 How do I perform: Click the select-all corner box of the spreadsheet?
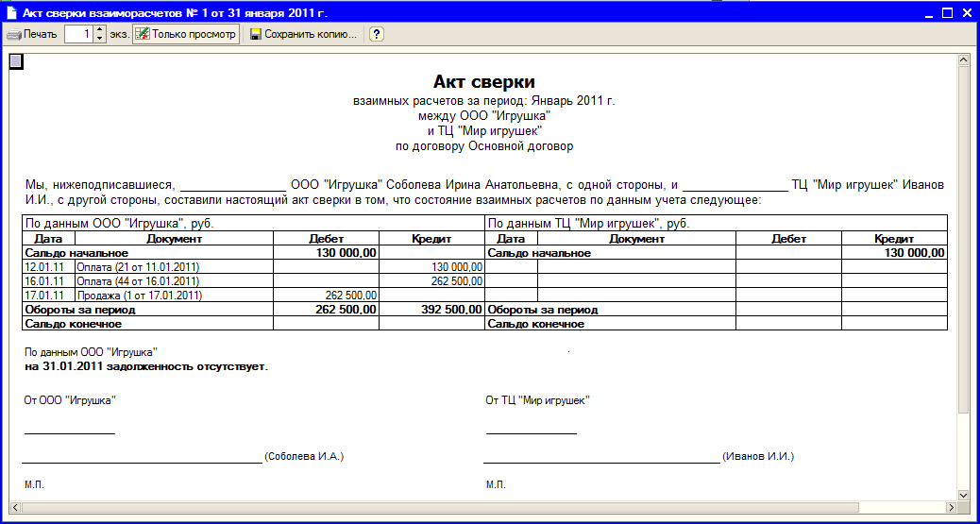pyautogui.click(x=15, y=62)
